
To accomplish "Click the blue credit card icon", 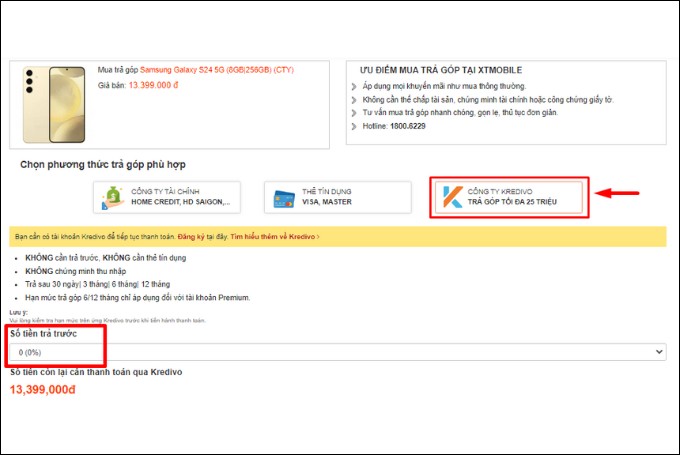I will click(x=284, y=199).
